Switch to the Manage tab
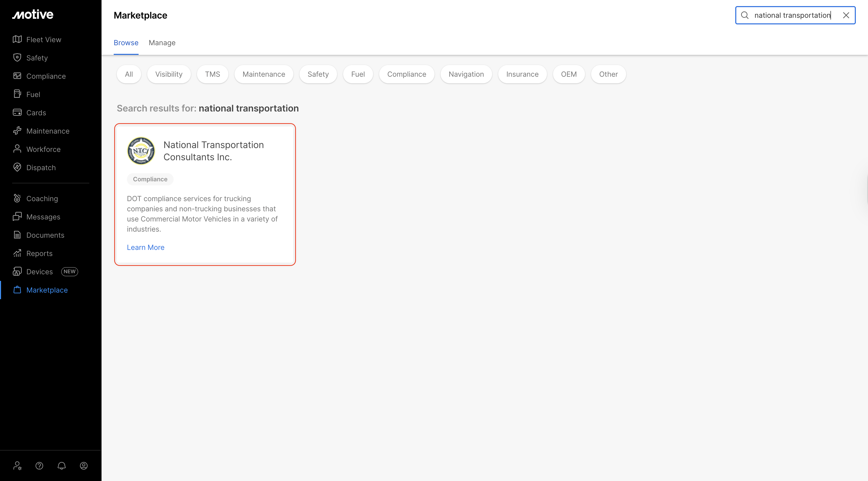868x481 pixels. pyautogui.click(x=162, y=43)
